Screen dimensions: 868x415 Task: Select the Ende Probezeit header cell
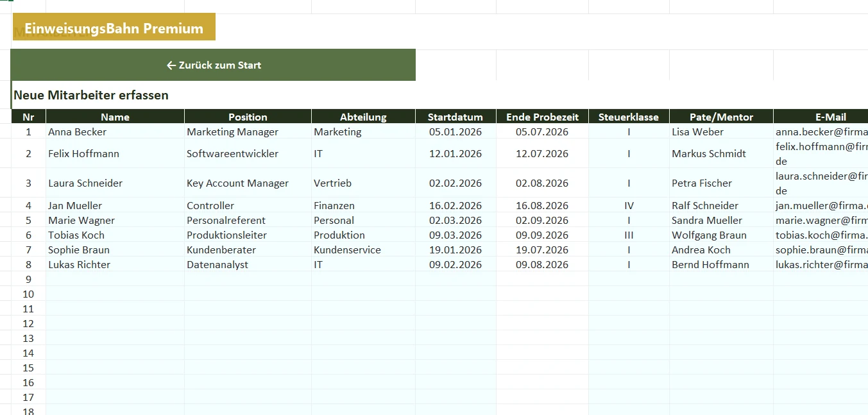pyautogui.click(x=542, y=117)
